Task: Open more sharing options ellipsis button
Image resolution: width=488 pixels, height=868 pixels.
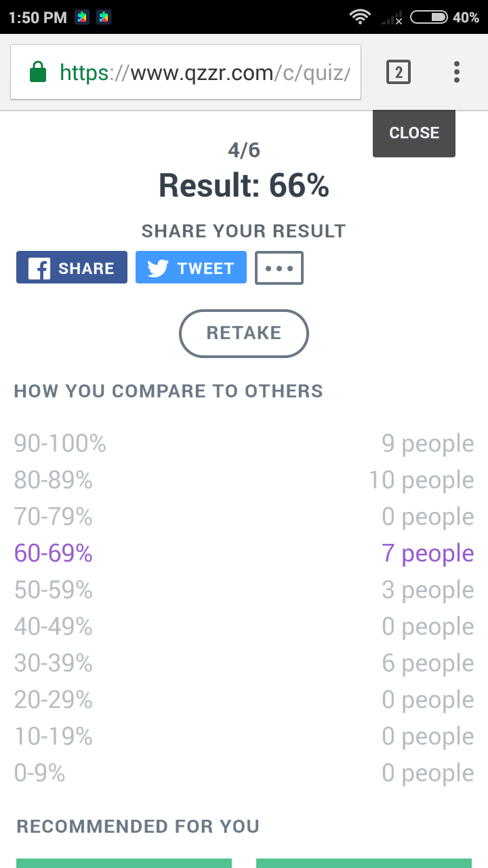Action: (x=279, y=267)
